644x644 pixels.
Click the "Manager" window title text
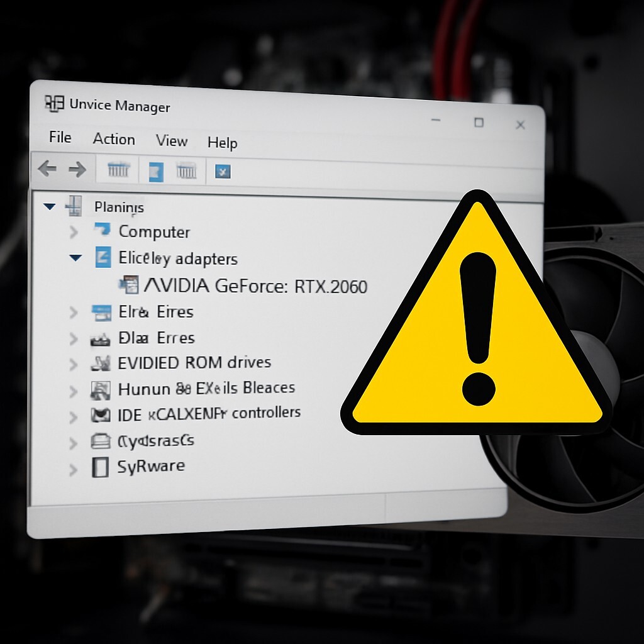tap(143, 106)
